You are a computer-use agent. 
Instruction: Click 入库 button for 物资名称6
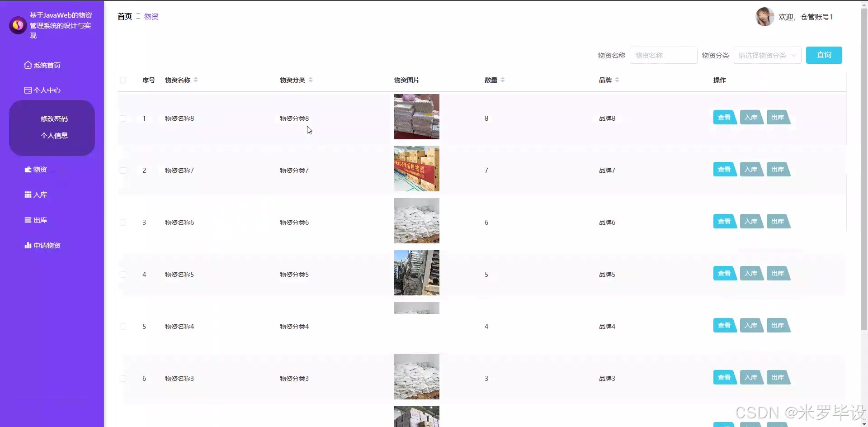coord(751,221)
